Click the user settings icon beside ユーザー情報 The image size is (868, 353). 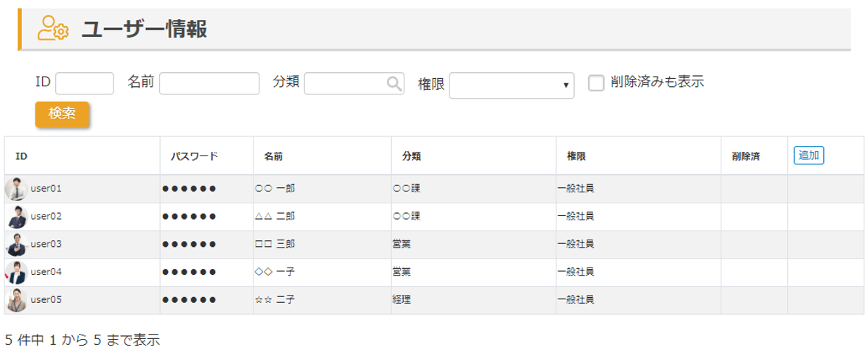[x=53, y=29]
